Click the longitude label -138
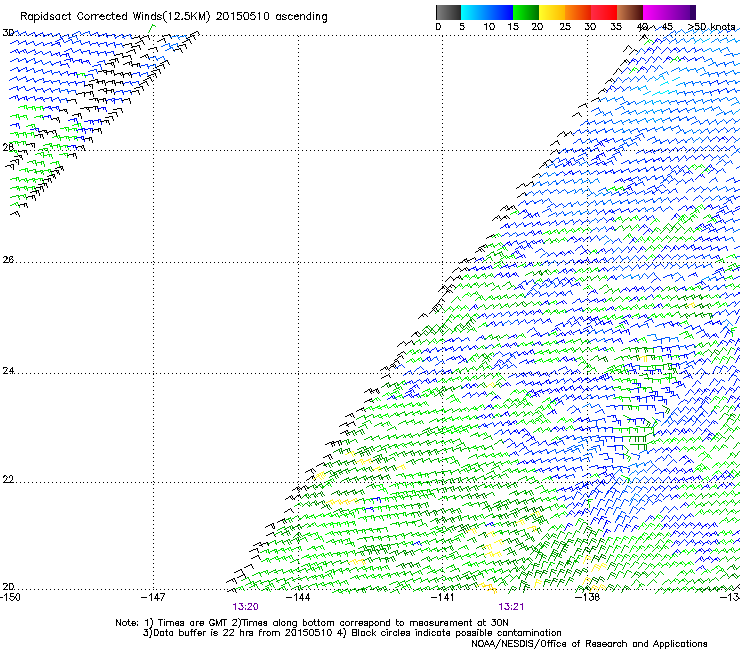Screen dimensions: 740x650 [588, 597]
